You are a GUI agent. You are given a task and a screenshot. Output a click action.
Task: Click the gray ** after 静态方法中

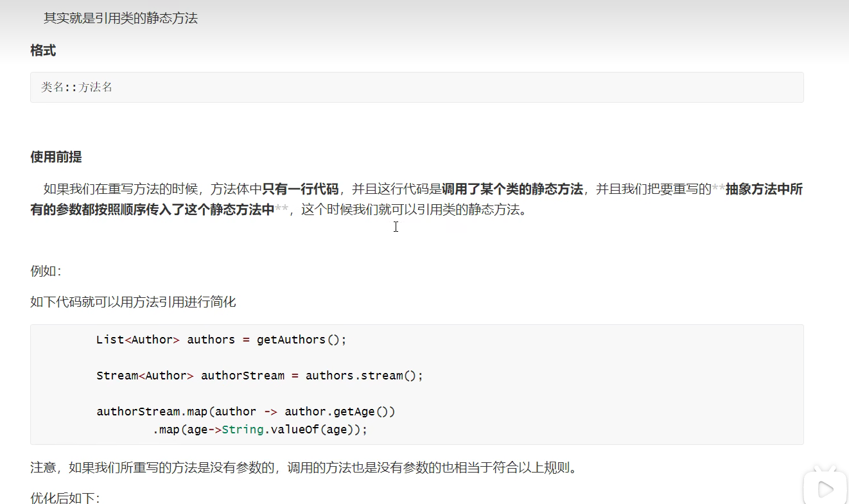click(281, 210)
